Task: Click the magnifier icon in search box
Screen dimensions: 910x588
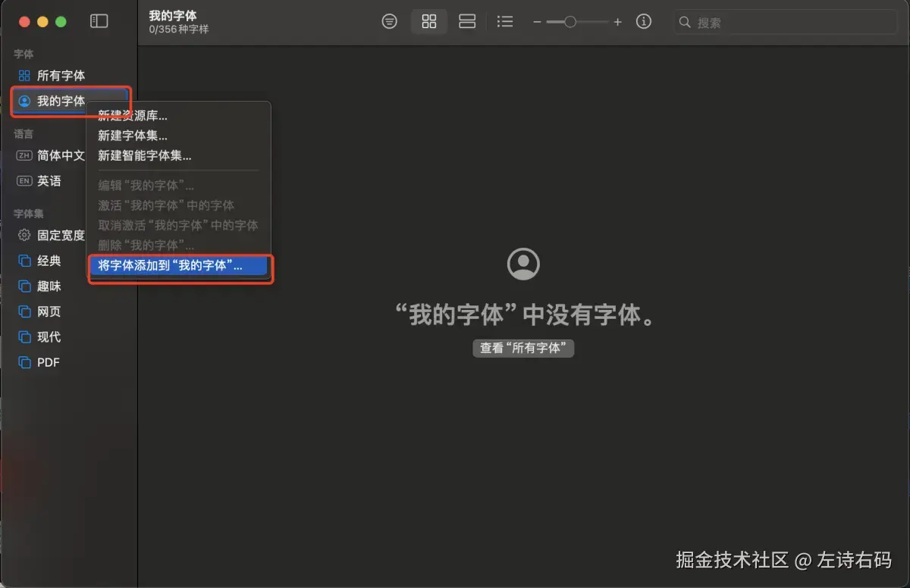Action: coord(686,23)
